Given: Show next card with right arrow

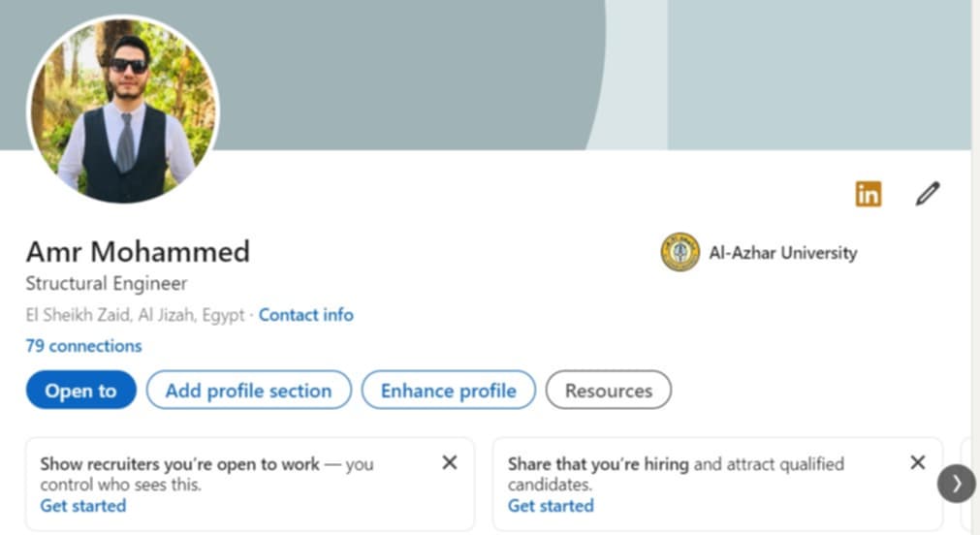Looking at the screenshot, I should point(956,483).
